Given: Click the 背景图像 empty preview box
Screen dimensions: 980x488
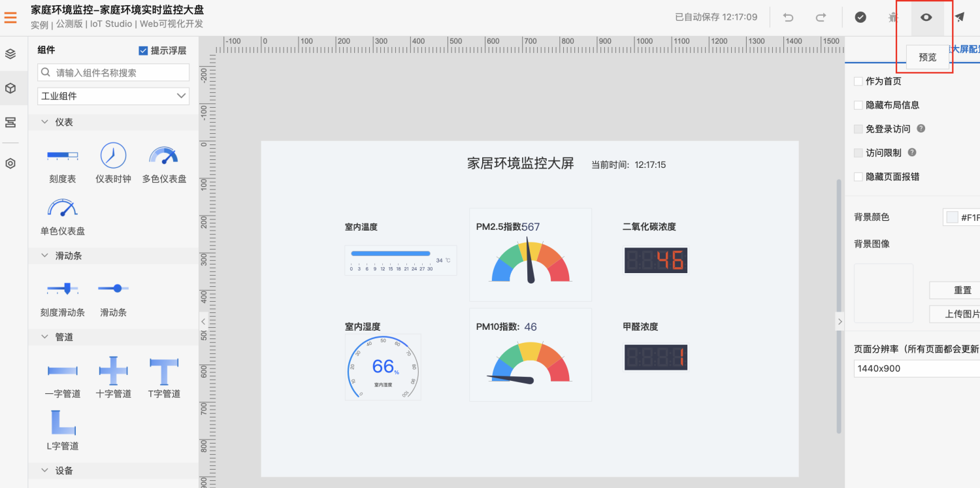Looking at the screenshot, I should tap(883, 293).
